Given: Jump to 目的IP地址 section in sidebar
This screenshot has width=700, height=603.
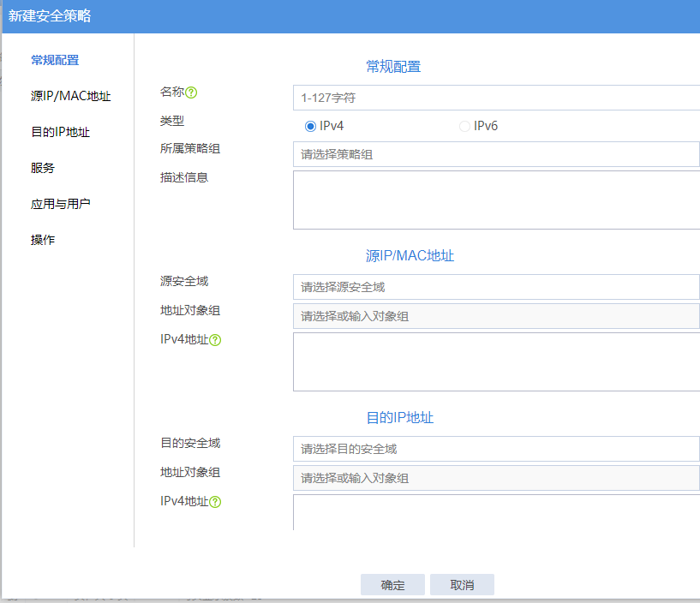Looking at the screenshot, I should click(60, 132).
